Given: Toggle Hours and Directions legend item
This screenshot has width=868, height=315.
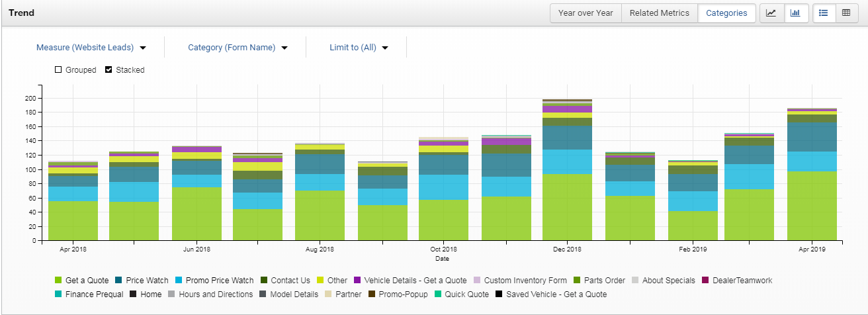Looking at the screenshot, I should pos(210,294).
